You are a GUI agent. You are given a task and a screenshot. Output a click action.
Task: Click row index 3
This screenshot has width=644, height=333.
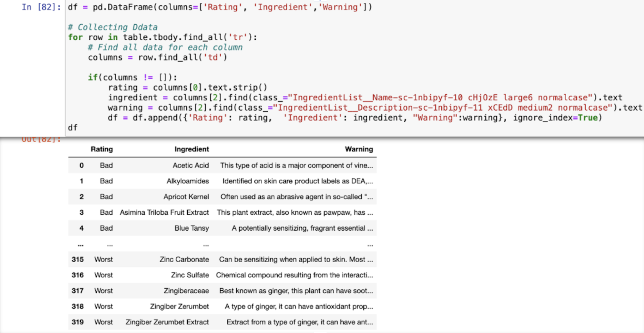(81, 212)
